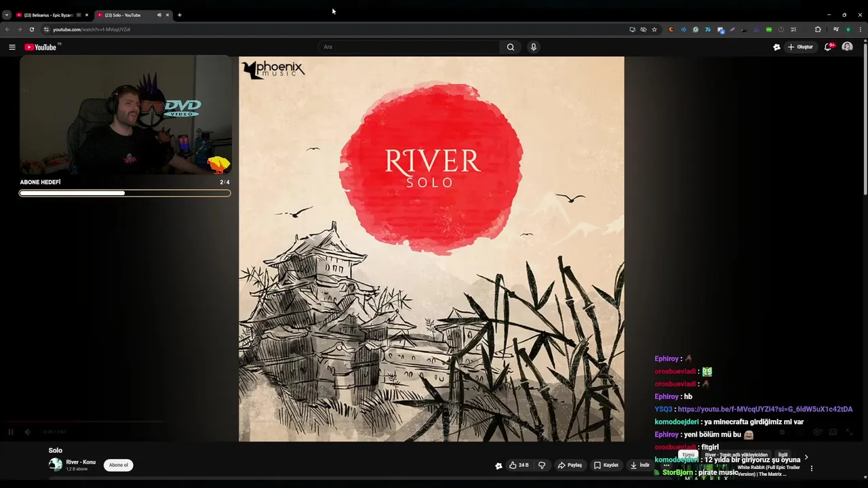Open a new browser tab
The height and width of the screenshot is (488, 868).
pos(180,15)
